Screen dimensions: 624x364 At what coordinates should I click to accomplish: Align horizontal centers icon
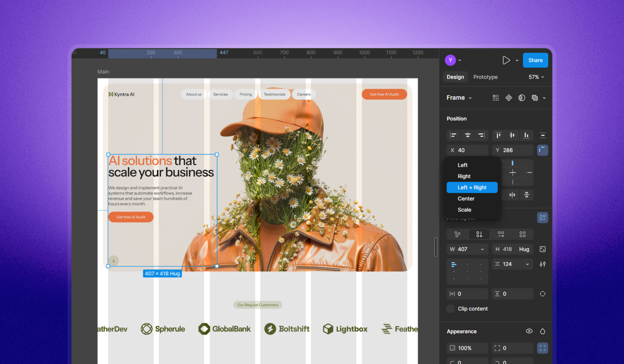467,135
